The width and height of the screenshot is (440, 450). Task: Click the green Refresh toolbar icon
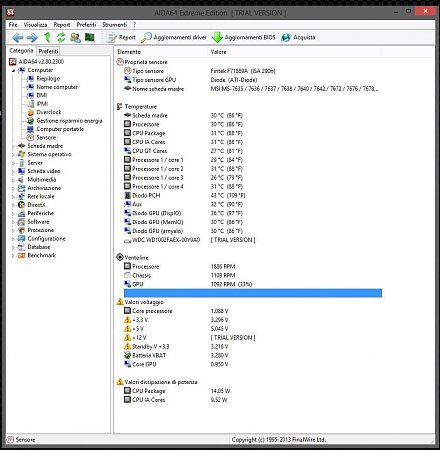(x=61, y=37)
